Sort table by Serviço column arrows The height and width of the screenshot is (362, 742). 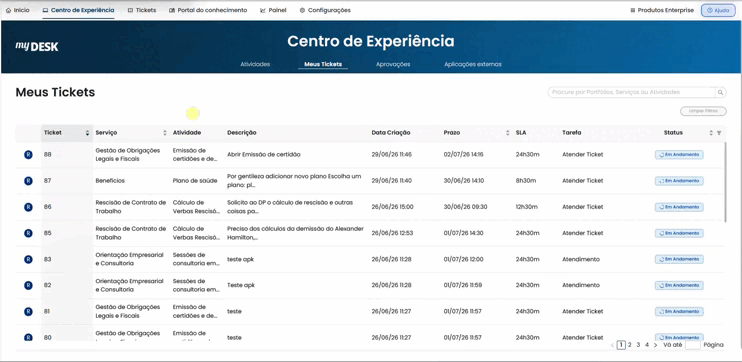[x=165, y=133]
